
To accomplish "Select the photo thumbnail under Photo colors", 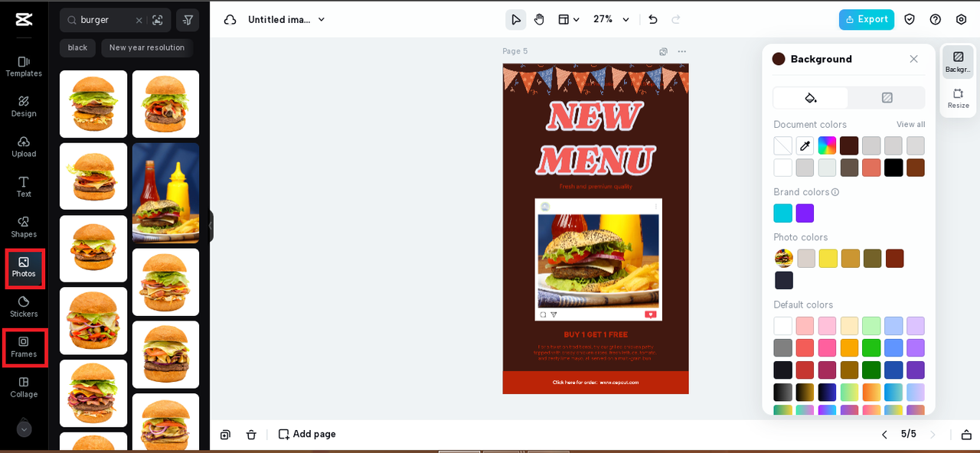I will pos(783,259).
